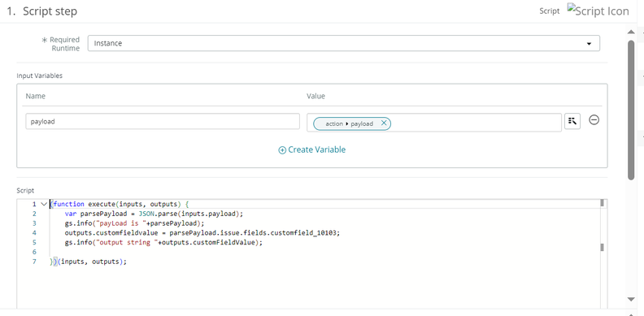
Task: Click the payload name input field
Action: coord(163,122)
